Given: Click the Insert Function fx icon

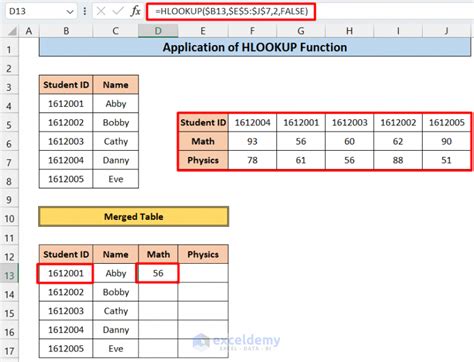Looking at the screenshot, I should tap(135, 11).
